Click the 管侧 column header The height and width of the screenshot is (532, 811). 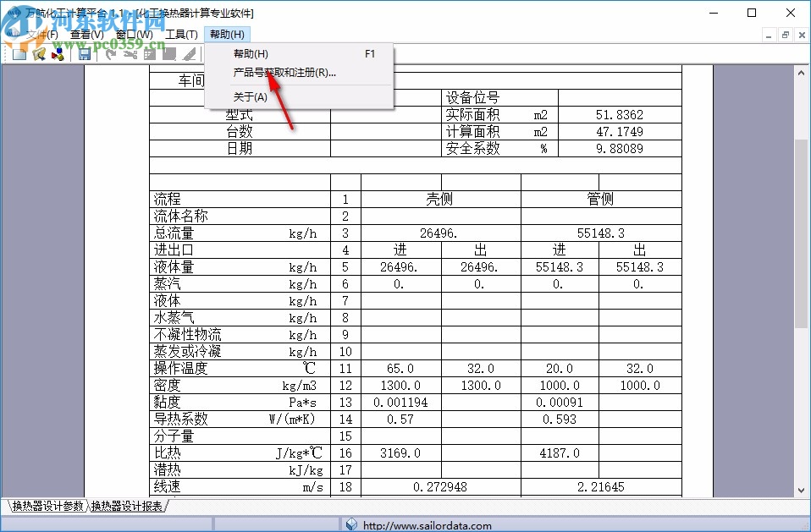(x=600, y=199)
